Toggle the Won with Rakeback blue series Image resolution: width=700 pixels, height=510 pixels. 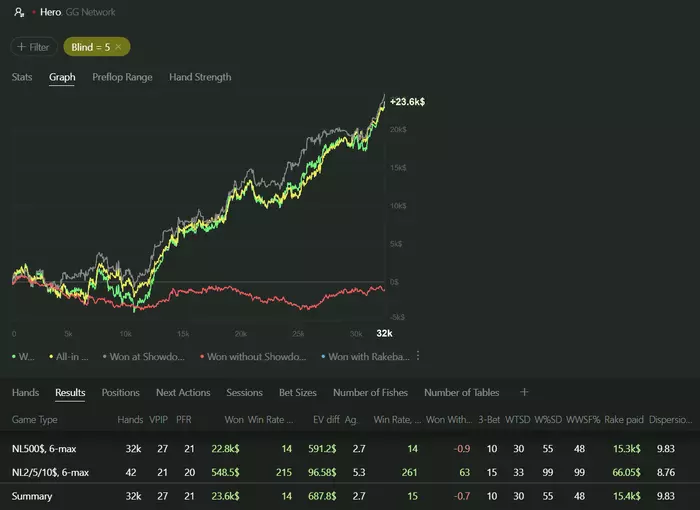tap(366, 357)
